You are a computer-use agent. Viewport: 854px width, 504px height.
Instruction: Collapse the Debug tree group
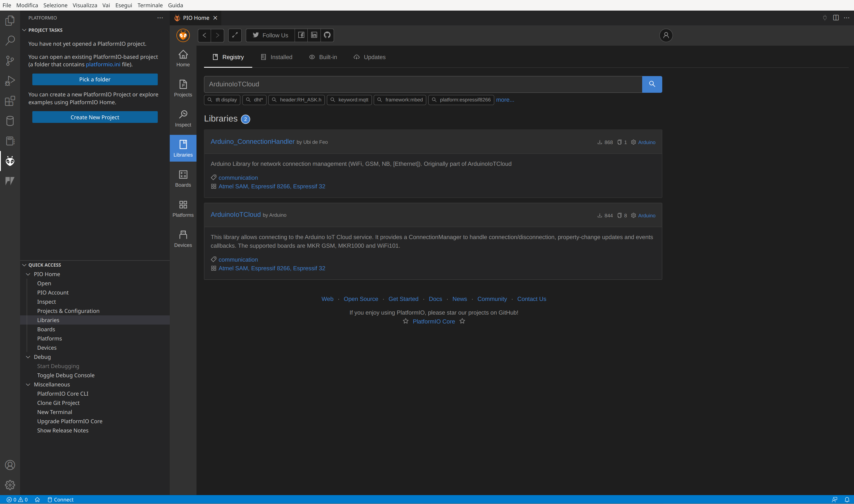coord(28,357)
